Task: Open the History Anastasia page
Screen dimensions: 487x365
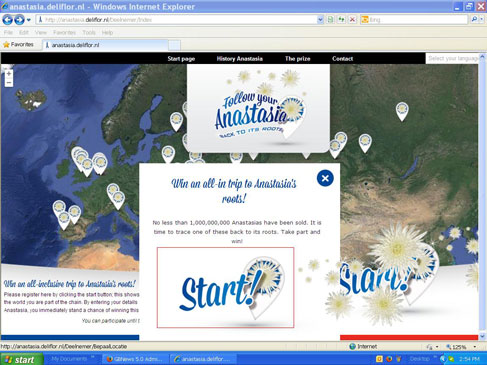Action: coord(239,59)
